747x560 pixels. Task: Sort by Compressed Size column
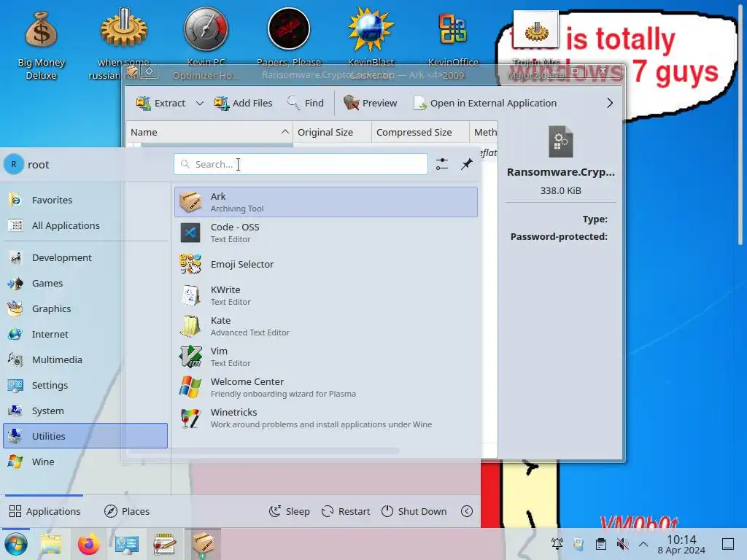point(420,132)
